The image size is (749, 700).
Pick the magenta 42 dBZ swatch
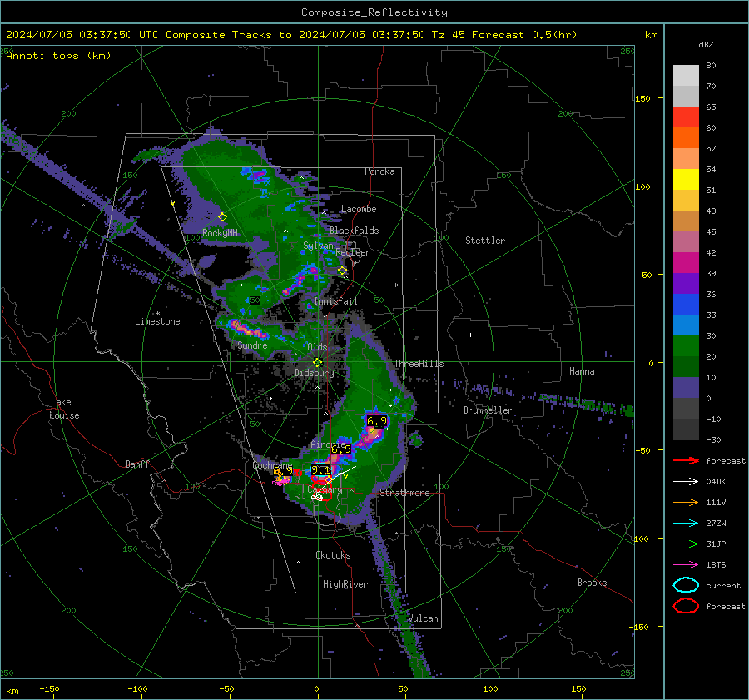[x=686, y=263]
